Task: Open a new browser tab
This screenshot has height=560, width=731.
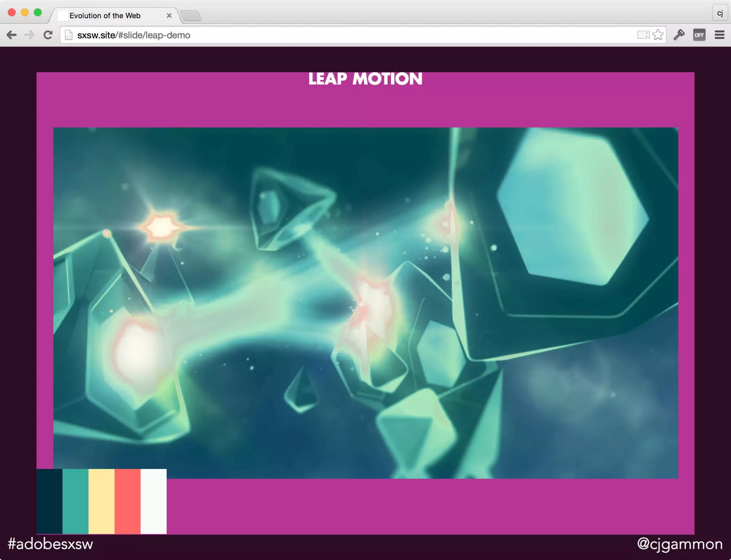Action: [191, 16]
